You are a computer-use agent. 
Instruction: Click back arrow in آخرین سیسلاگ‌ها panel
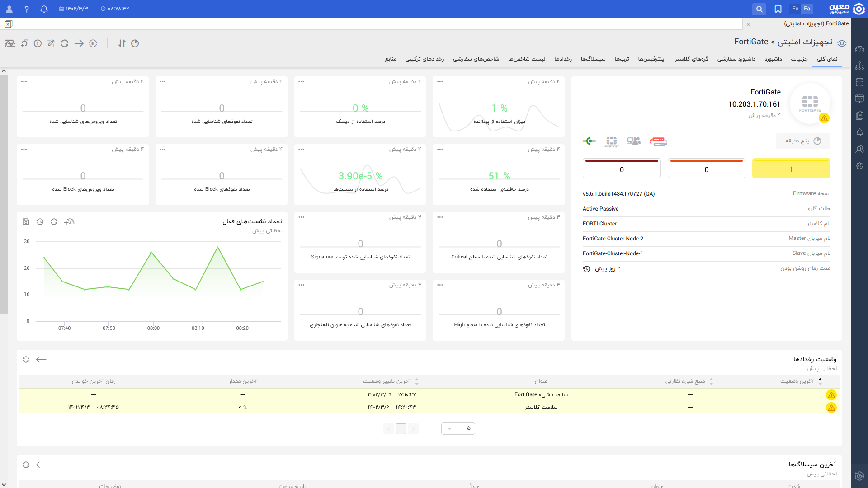click(x=41, y=465)
